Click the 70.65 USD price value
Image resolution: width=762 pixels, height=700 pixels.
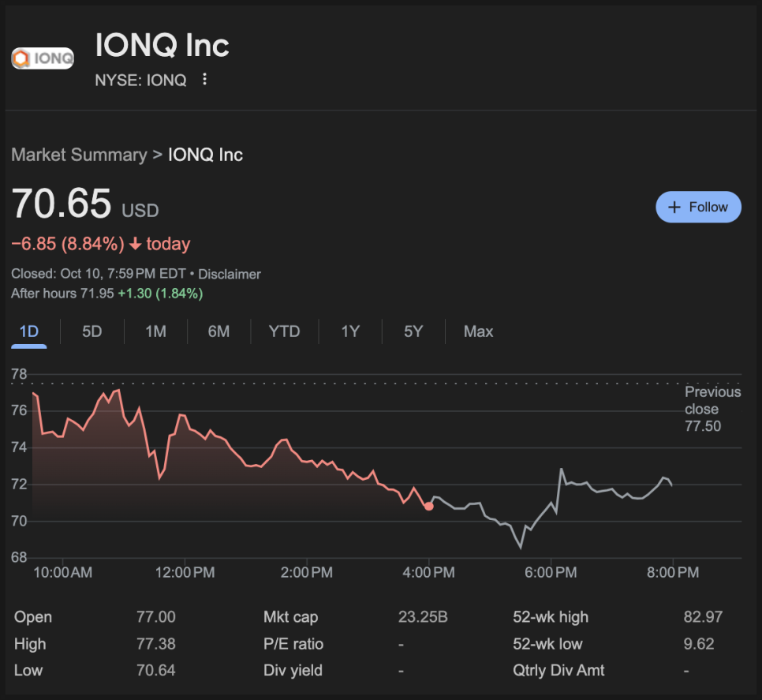[x=62, y=204]
